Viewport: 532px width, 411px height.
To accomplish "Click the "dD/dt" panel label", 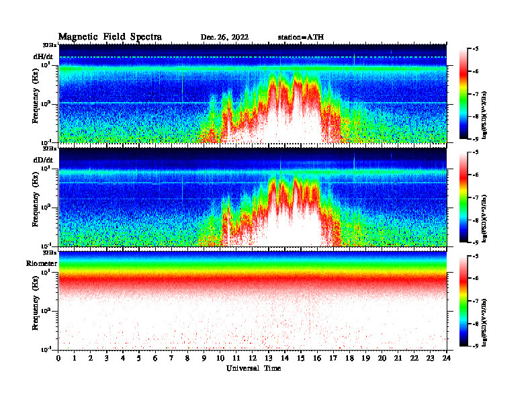I will pyautogui.click(x=43, y=160).
